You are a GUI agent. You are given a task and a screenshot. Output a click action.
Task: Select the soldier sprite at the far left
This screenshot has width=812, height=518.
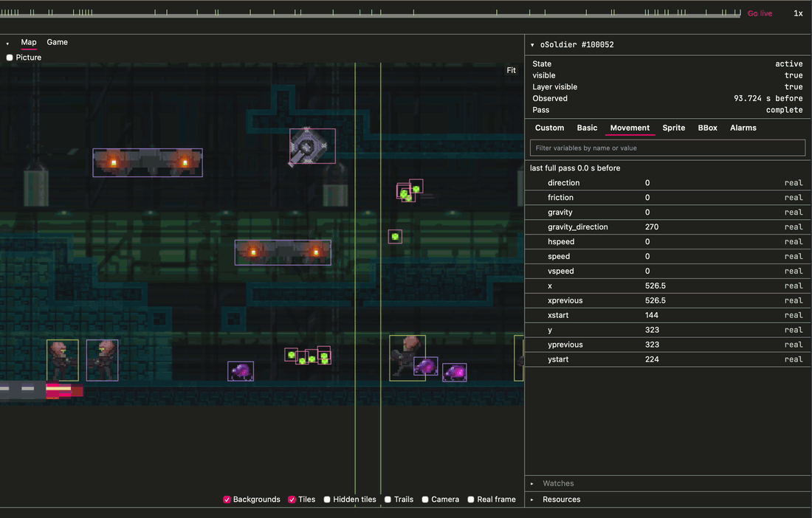pos(63,360)
